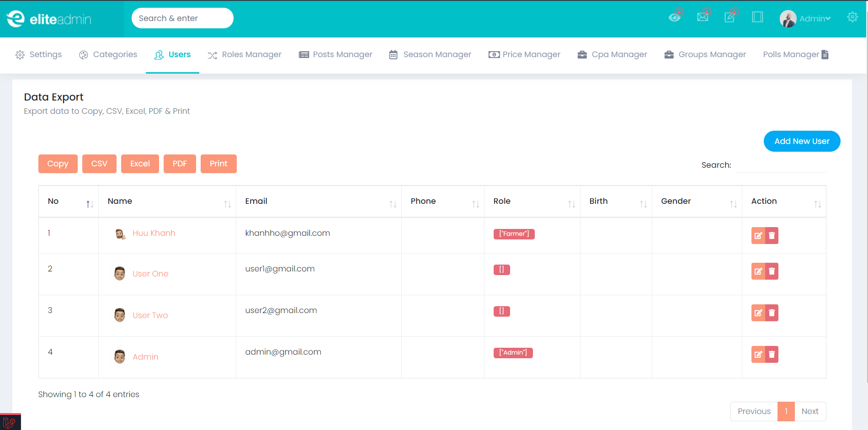The width and height of the screenshot is (868, 430).
Task: Open the messages envelope icon
Action: point(703,17)
